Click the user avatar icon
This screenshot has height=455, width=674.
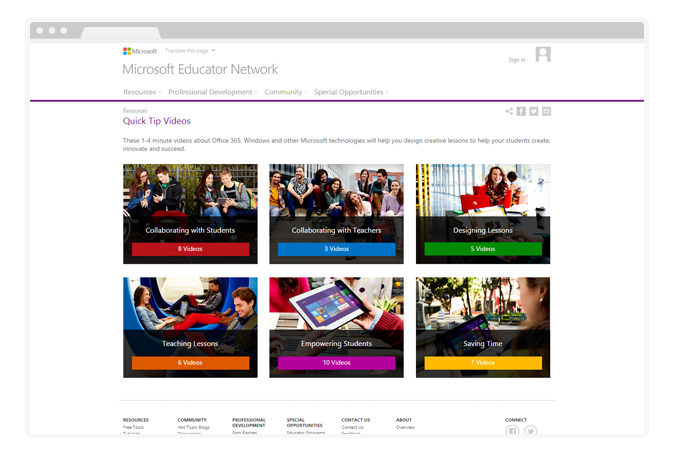pyautogui.click(x=543, y=54)
